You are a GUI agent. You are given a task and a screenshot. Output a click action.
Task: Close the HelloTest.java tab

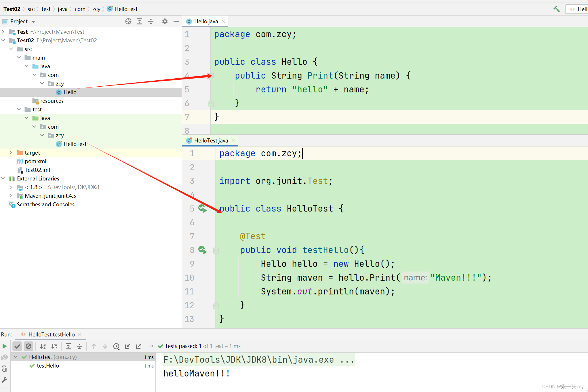click(x=233, y=140)
